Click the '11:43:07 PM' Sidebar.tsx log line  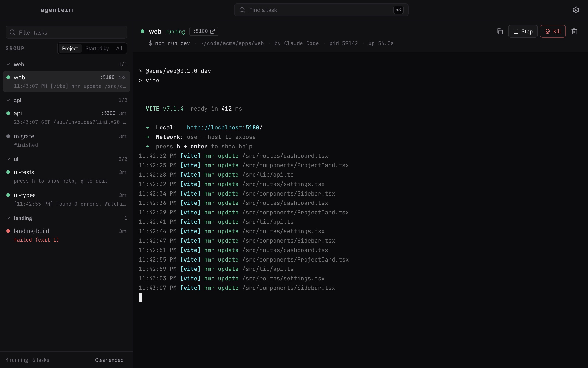click(x=237, y=288)
